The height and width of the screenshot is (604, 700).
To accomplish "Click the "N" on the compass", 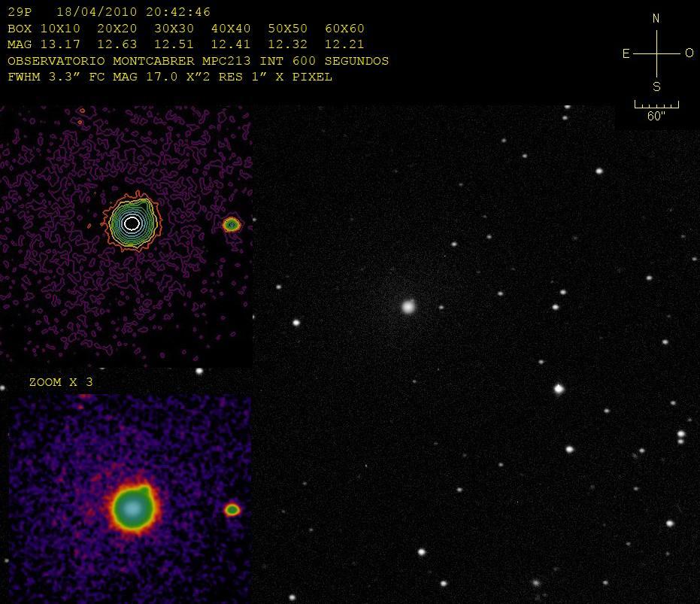I will (x=656, y=19).
